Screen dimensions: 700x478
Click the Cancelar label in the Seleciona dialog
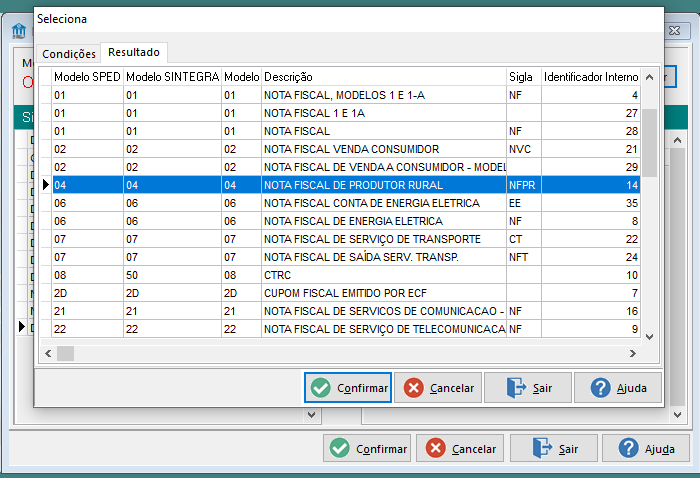pos(452,388)
